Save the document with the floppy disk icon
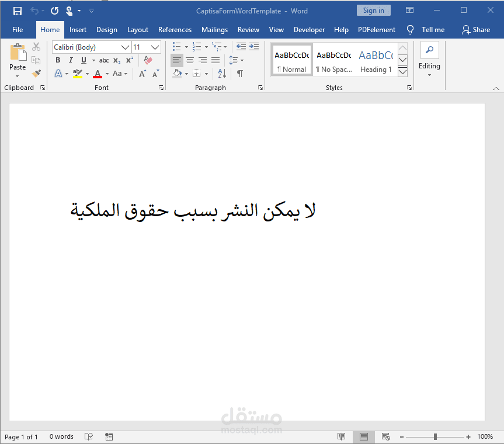The width and height of the screenshot is (504, 444). tap(18, 11)
